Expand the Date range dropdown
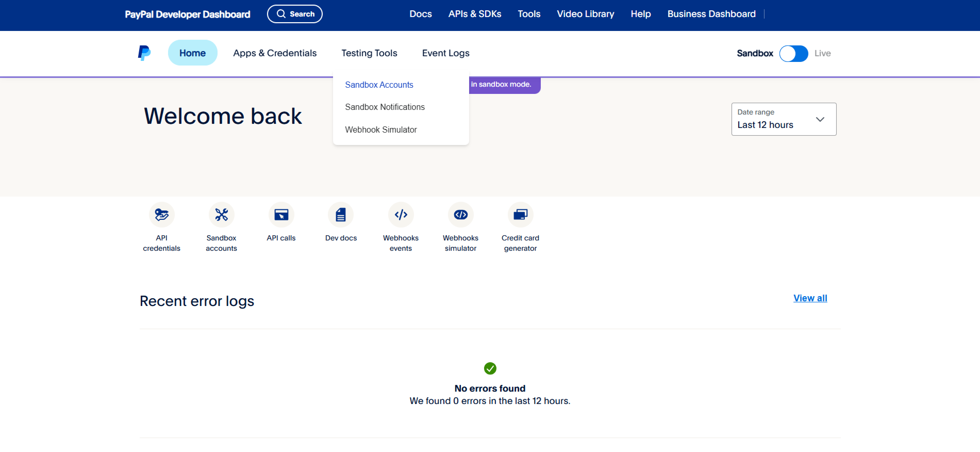The height and width of the screenshot is (452, 980). tap(783, 119)
